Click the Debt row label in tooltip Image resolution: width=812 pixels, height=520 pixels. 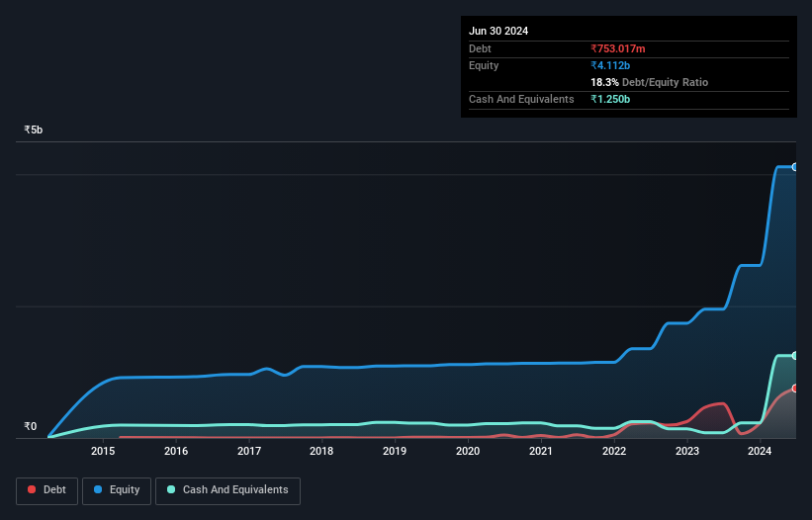click(x=480, y=48)
